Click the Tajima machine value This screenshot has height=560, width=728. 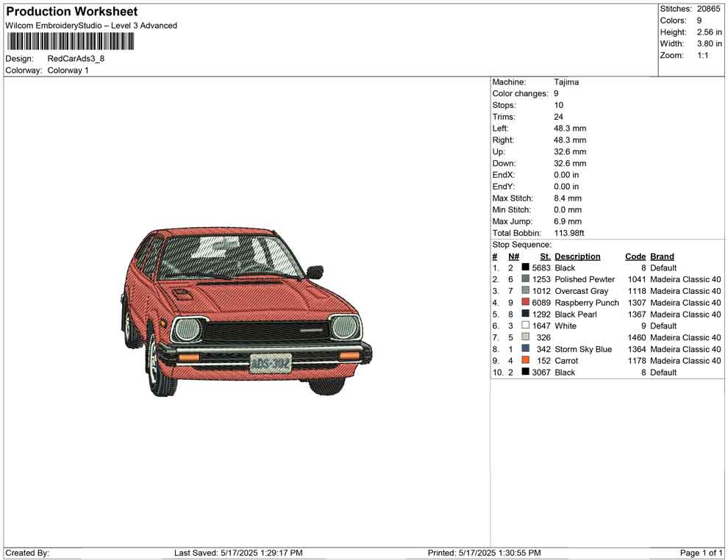click(566, 82)
